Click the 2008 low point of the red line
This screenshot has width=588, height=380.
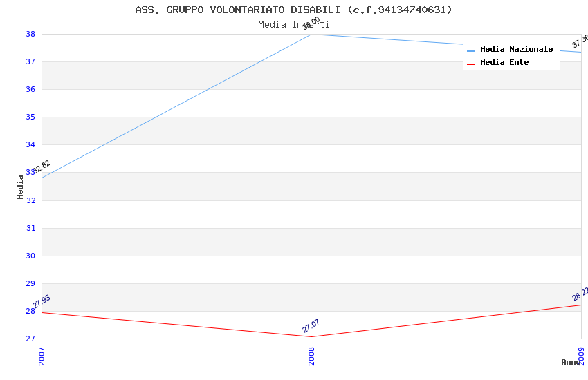[x=311, y=336]
